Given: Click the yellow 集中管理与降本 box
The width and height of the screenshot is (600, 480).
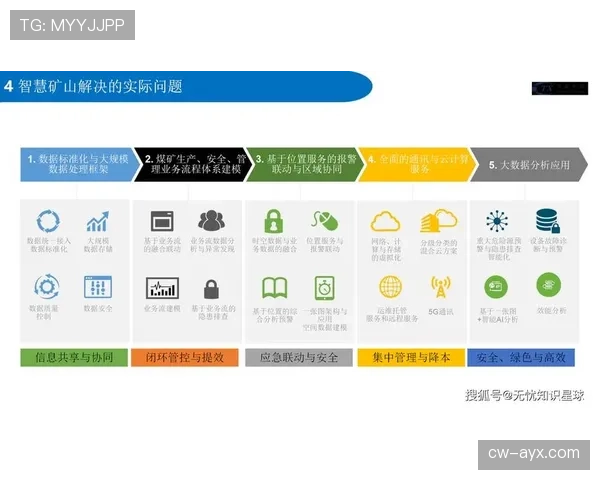Looking at the screenshot, I should tap(411, 358).
